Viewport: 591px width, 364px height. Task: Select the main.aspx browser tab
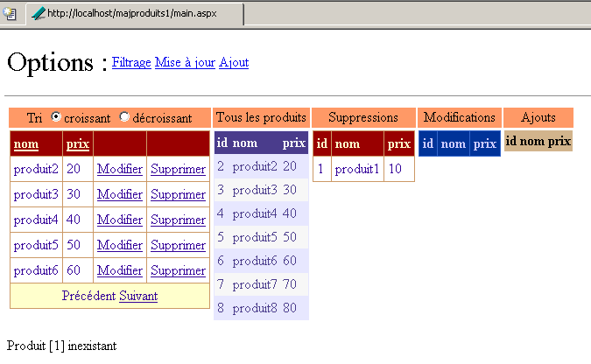click(131, 13)
